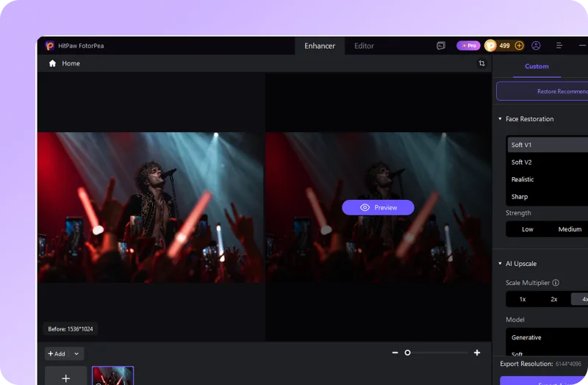Select the Soft V2 face model
This screenshot has width=588, height=385.
(548, 162)
